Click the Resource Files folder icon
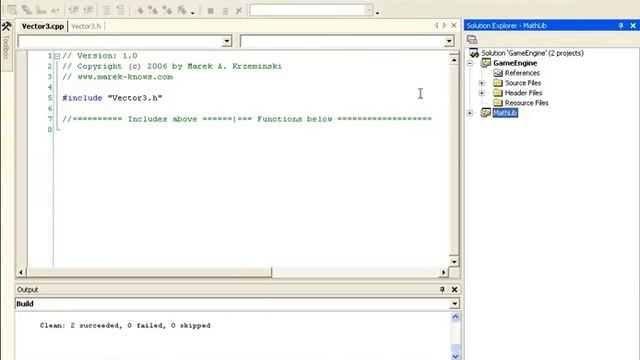Viewport: 640px width, 360px height. click(x=498, y=103)
